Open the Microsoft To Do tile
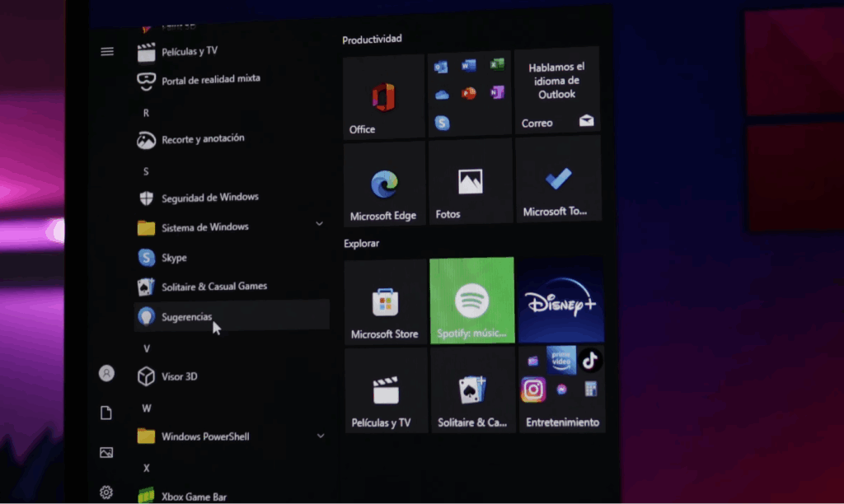The width and height of the screenshot is (844, 504). (x=558, y=179)
